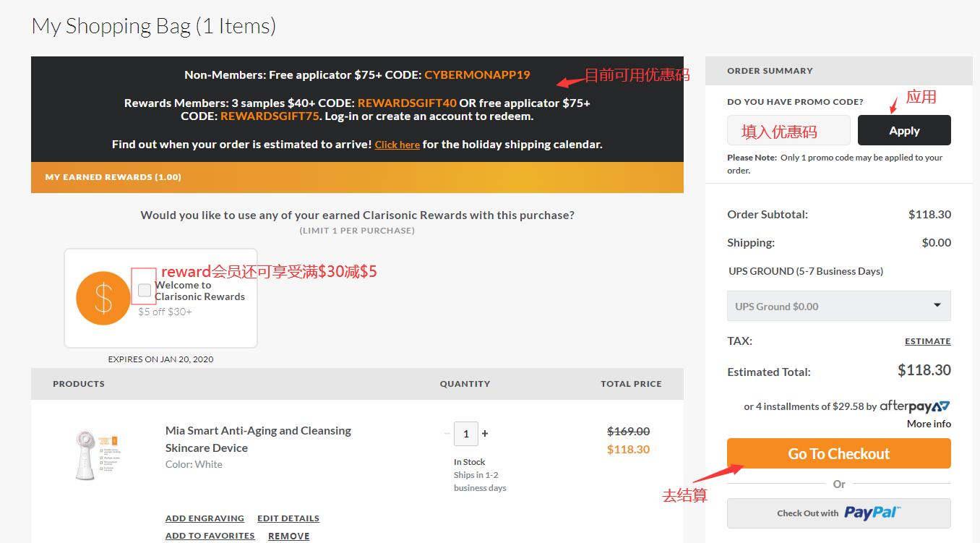Add the Mia Smart device to favorites
Screen dimensions: 980x543
click(210, 536)
